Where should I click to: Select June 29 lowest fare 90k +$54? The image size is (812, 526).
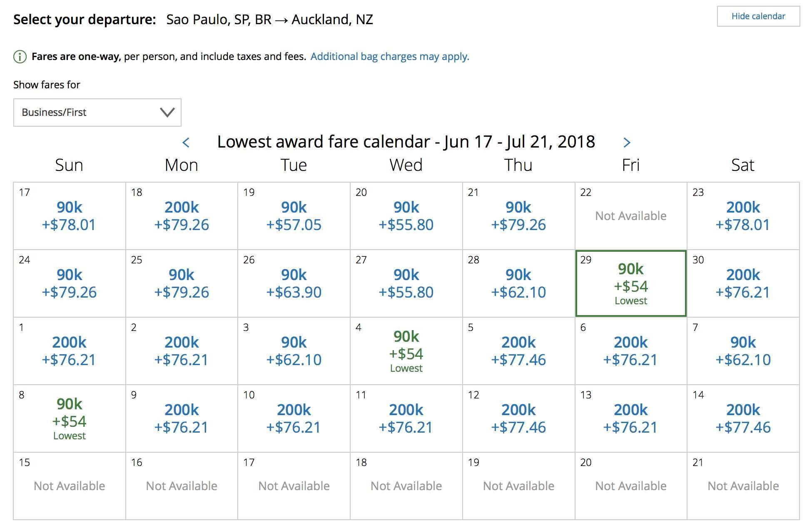pyautogui.click(x=630, y=283)
